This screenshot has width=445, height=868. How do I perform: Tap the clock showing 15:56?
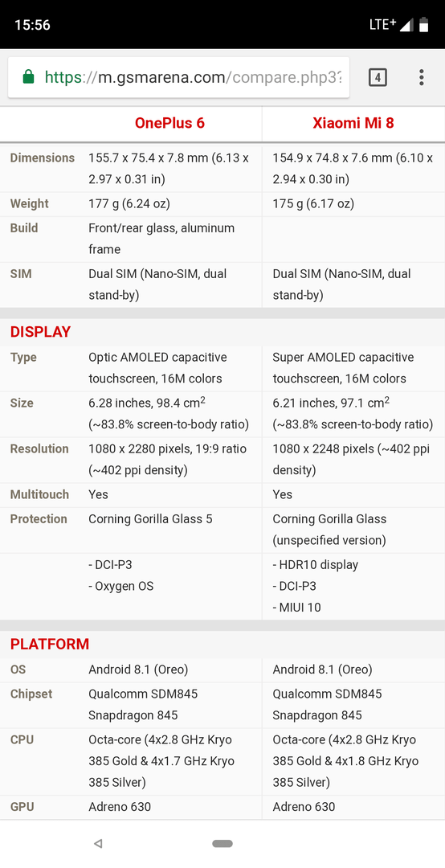32,25
